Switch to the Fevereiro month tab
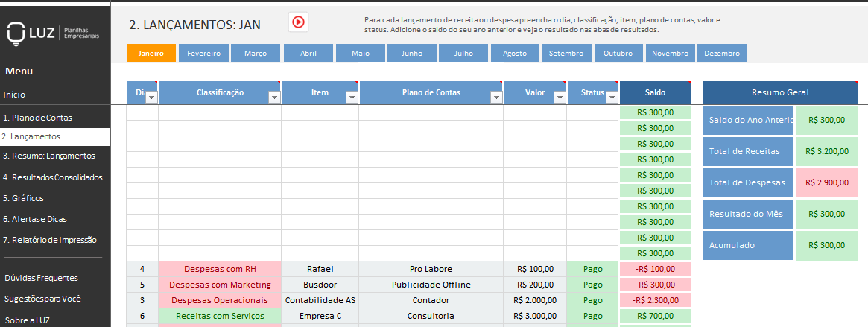Image resolution: width=868 pixels, height=327 pixels. 203,54
